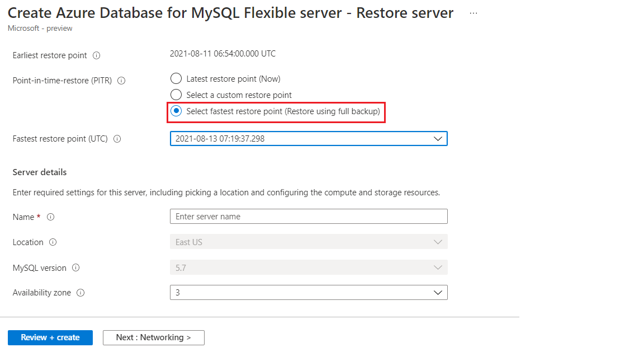The width and height of the screenshot is (644, 352).
Task: Open the Name field info tooltip icon
Action: [50, 217]
